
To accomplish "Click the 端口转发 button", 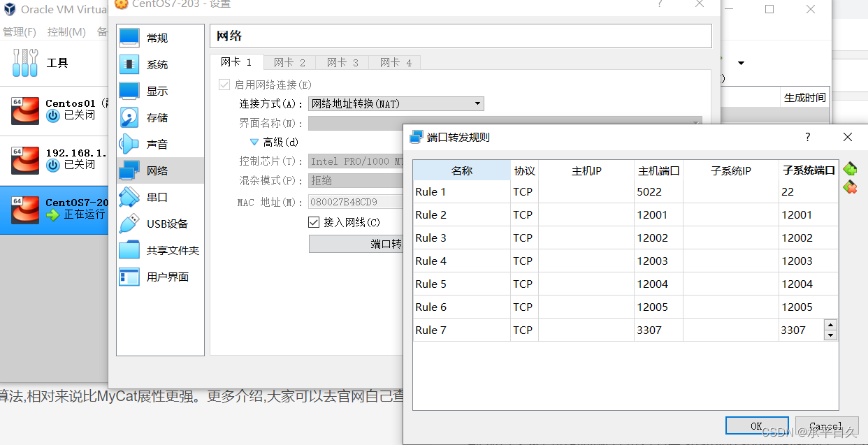I will pos(356,244).
